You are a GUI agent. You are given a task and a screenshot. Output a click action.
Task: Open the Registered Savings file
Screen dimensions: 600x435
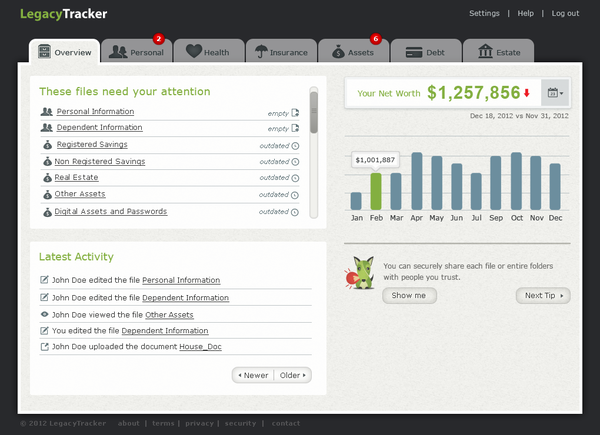click(x=92, y=144)
